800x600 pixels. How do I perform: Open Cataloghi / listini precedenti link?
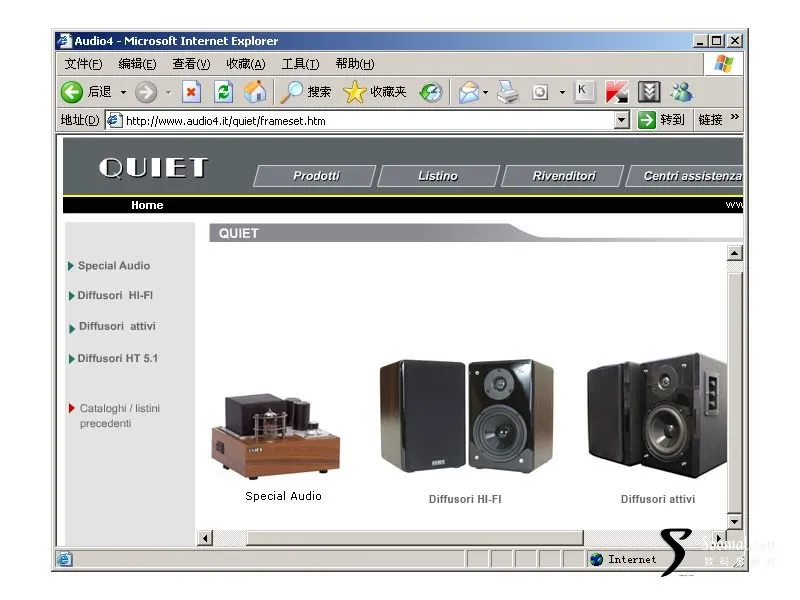(119, 416)
